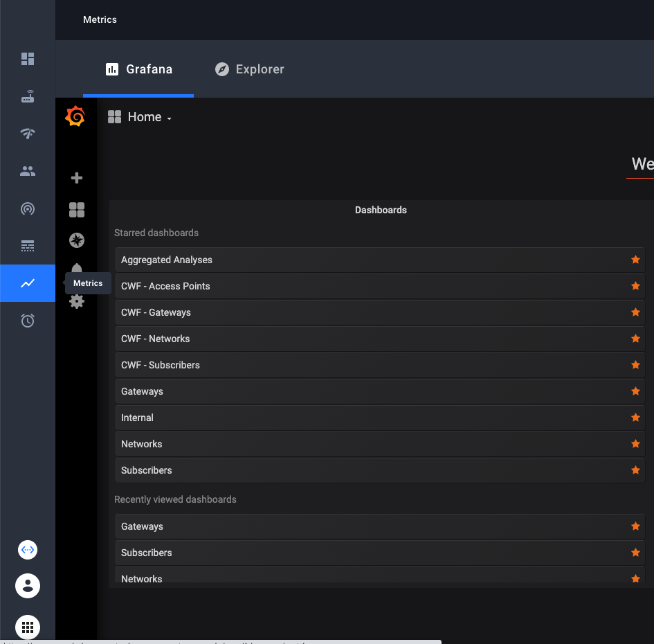Viewport: 654px width, 644px height.
Task: Switch to the Grafana tab
Action: tap(138, 69)
